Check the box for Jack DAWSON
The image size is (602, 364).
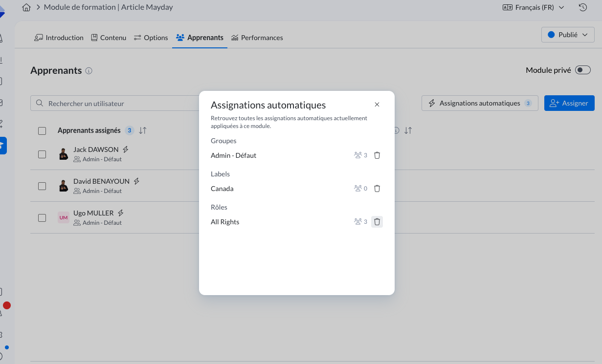click(42, 154)
